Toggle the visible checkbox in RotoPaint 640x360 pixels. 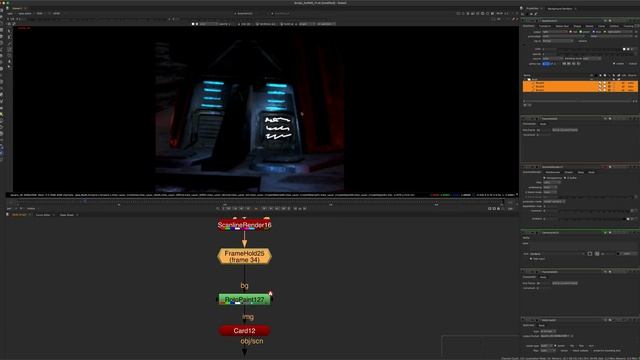[x=614, y=64]
